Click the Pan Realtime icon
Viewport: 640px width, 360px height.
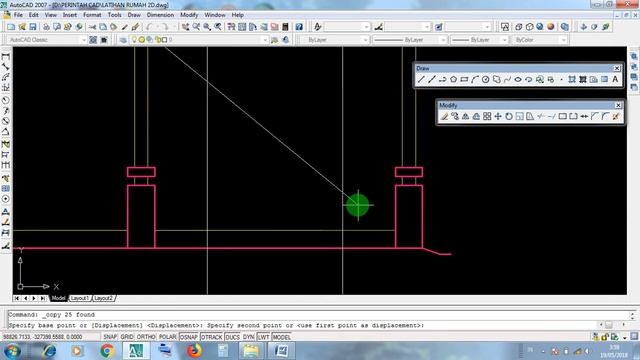(x=185, y=27)
